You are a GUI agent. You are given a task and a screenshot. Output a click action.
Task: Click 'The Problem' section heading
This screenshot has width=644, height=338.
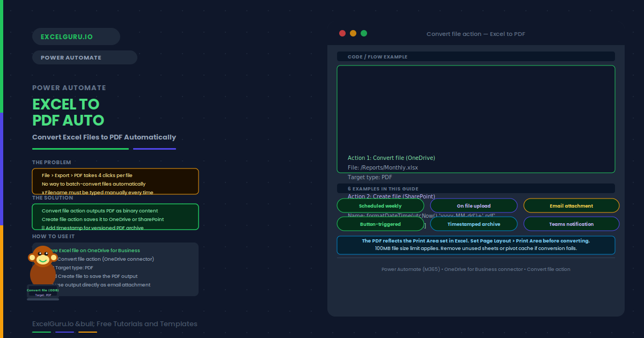(52, 162)
